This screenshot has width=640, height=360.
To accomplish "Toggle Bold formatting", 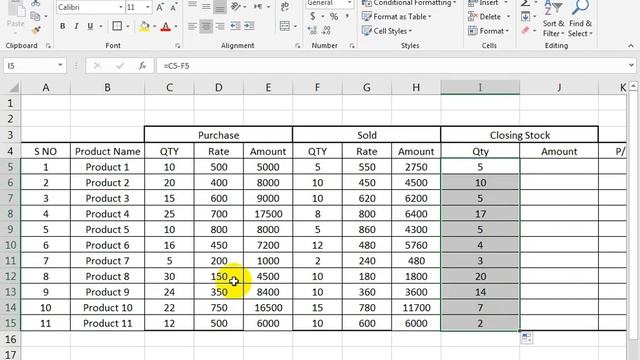I will tap(62, 26).
